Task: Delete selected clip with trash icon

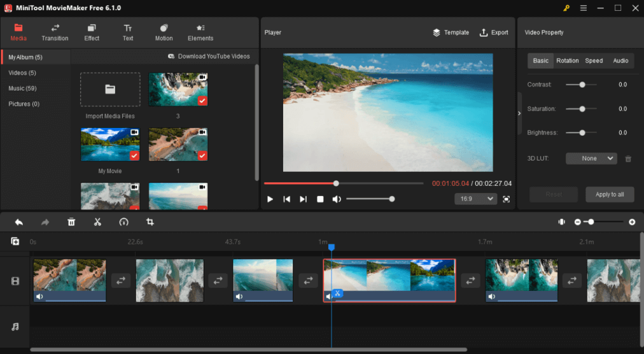Action: click(x=71, y=222)
